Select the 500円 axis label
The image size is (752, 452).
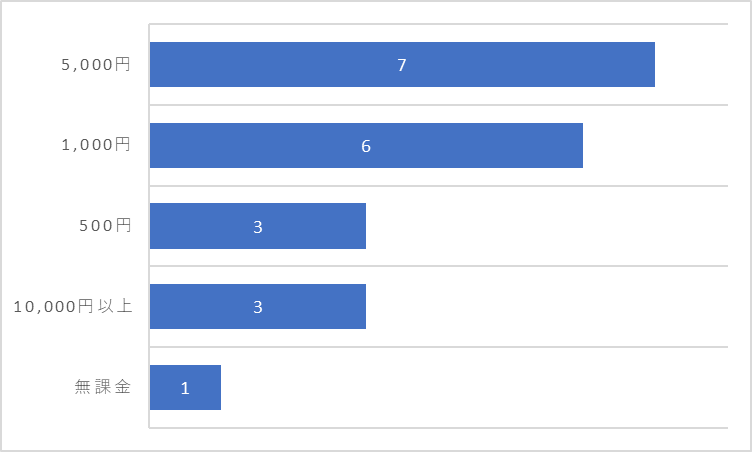105,225
